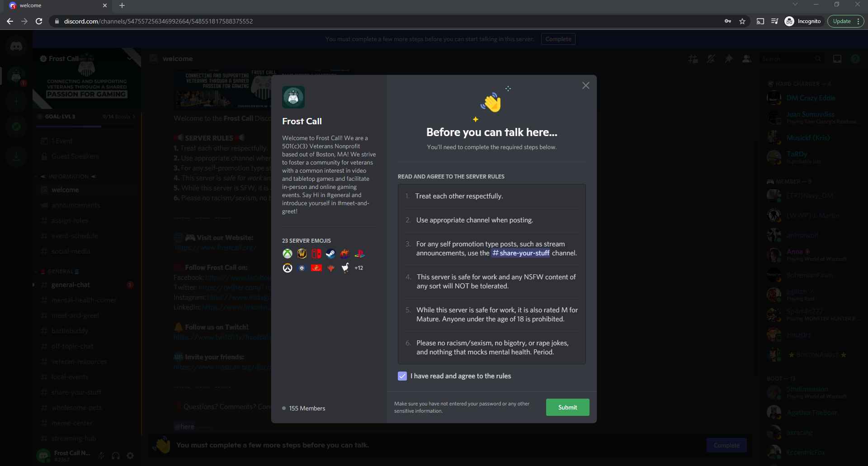Select the general-chat channel
The image size is (868, 466).
(71, 285)
